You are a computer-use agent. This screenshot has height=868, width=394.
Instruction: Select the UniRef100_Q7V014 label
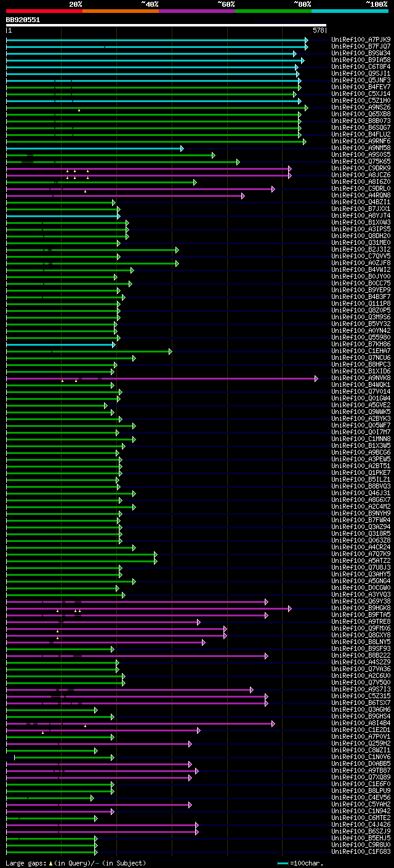click(361, 392)
